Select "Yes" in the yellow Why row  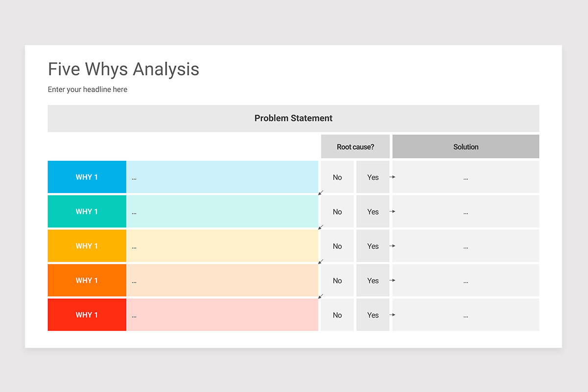(372, 246)
